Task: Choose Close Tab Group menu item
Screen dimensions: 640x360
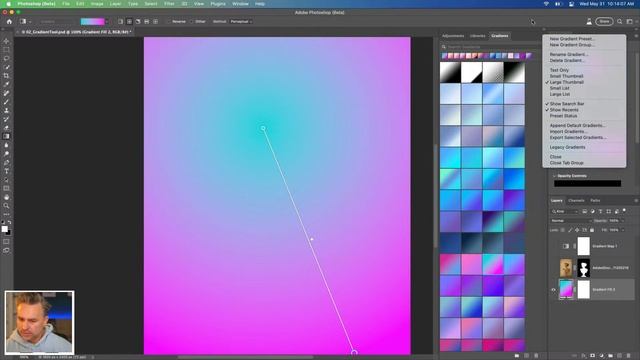Action: click(x=567, y=163)
